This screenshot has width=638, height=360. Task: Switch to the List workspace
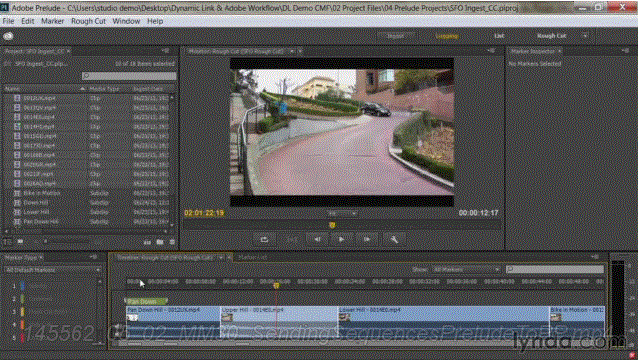click(x=499, y=36)
